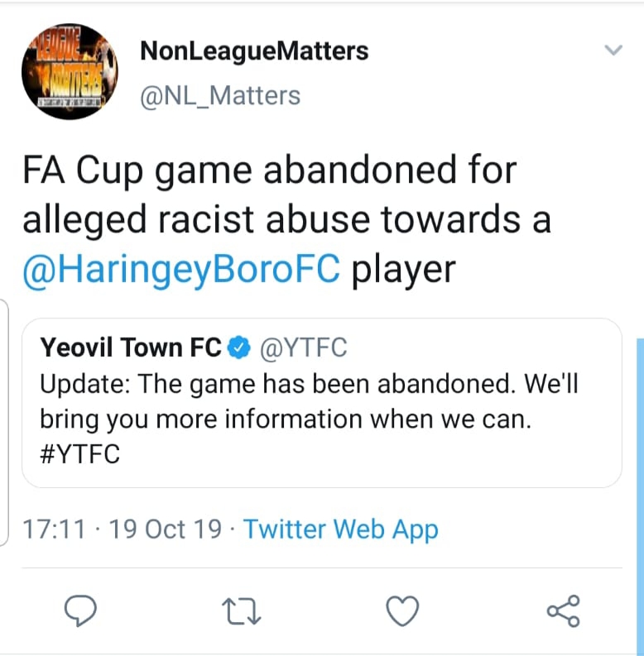Open NonLeagueMatters profile picture

70,71
